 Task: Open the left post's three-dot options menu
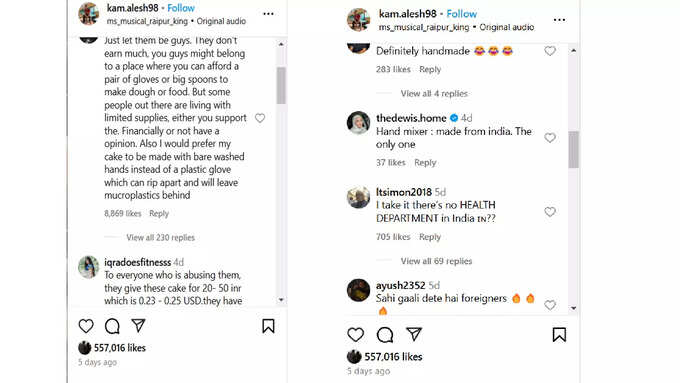click(x=268, y=14)
